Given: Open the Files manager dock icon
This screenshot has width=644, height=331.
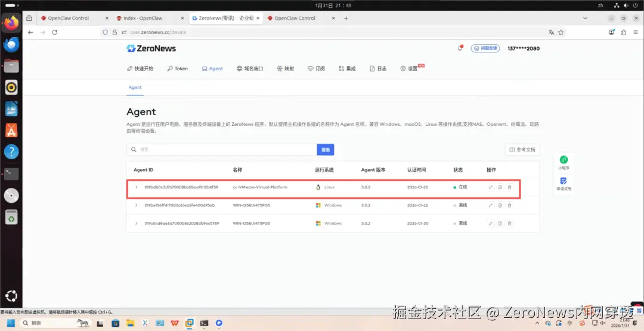Looking at the screenshot, I should click(x=11, y=66).
